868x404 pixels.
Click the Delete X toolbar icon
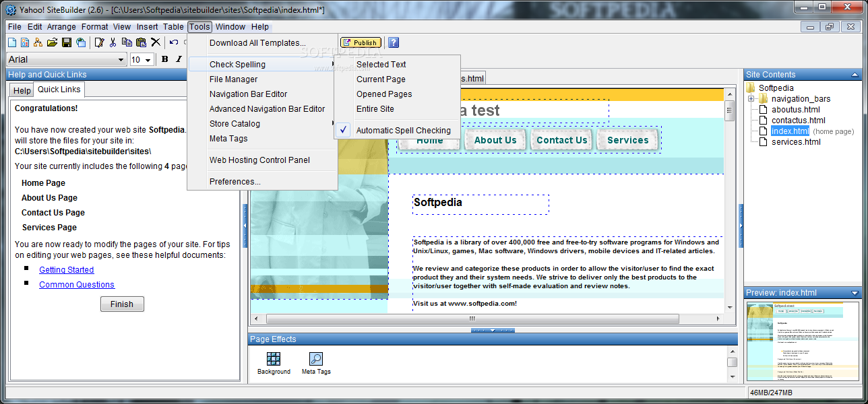click(156, 42)
